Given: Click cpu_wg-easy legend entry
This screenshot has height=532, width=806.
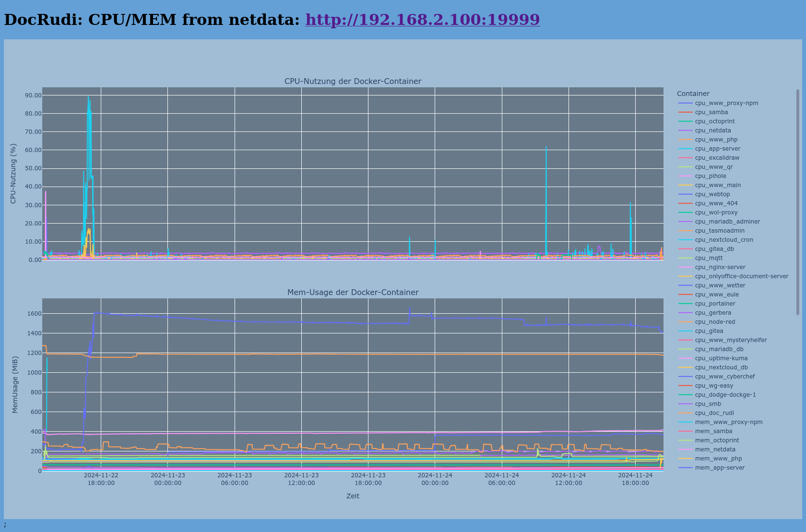Looking at the screenshot, I should (714, 386).
